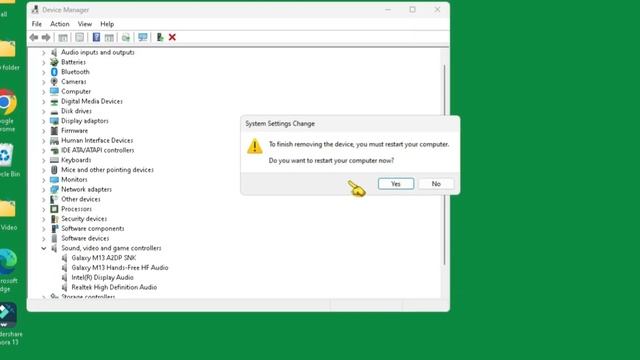Click the red X Uninstall device icon

172,38
